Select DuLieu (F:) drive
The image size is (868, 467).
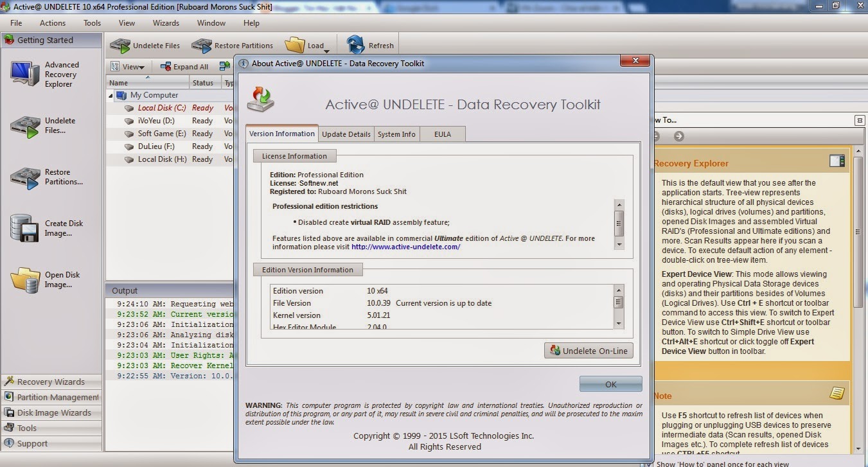tap(155, 146)
